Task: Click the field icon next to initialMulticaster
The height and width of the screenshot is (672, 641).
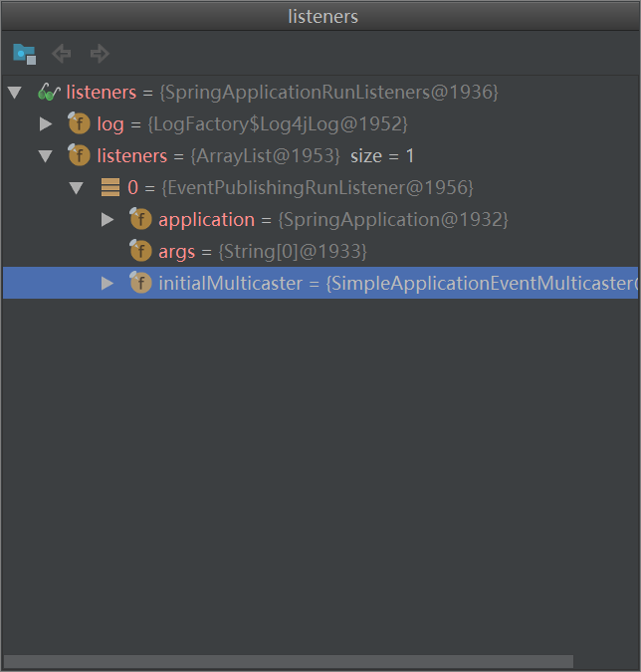Action: 140,283
